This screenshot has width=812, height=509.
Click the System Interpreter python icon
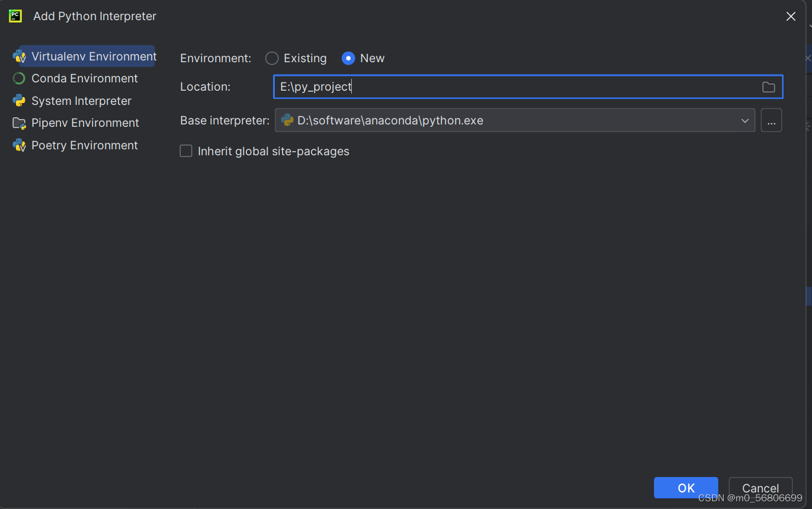(x=19, y=101)
